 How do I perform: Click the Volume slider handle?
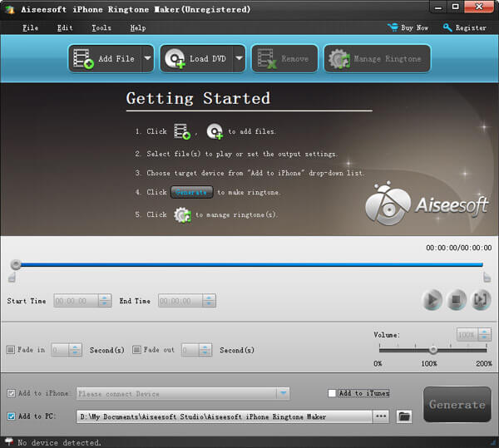[432, 350]
